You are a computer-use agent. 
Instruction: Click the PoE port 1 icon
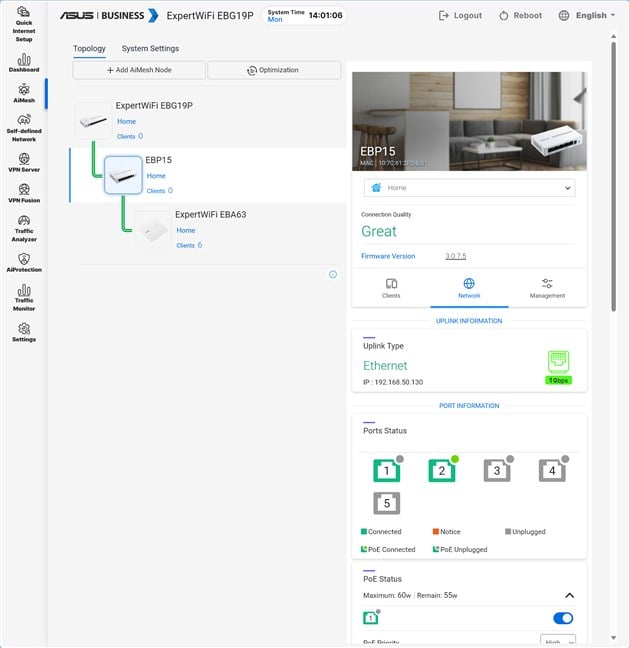point(371,617)
